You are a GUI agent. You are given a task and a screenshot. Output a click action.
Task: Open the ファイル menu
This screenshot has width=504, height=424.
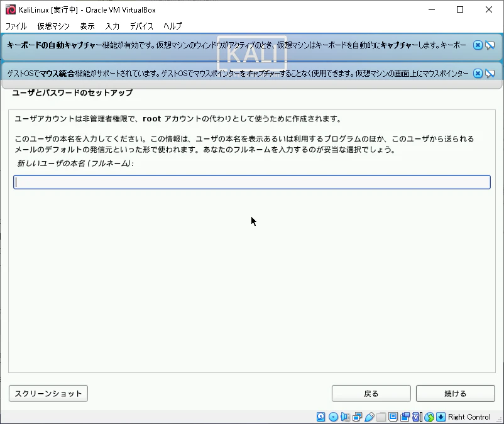click(x=16, y=26)
